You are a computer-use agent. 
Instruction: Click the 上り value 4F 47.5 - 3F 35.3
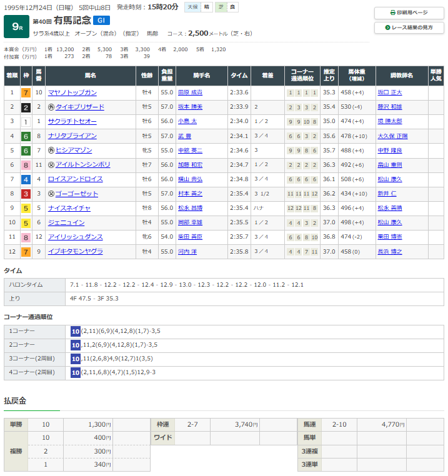94,299
